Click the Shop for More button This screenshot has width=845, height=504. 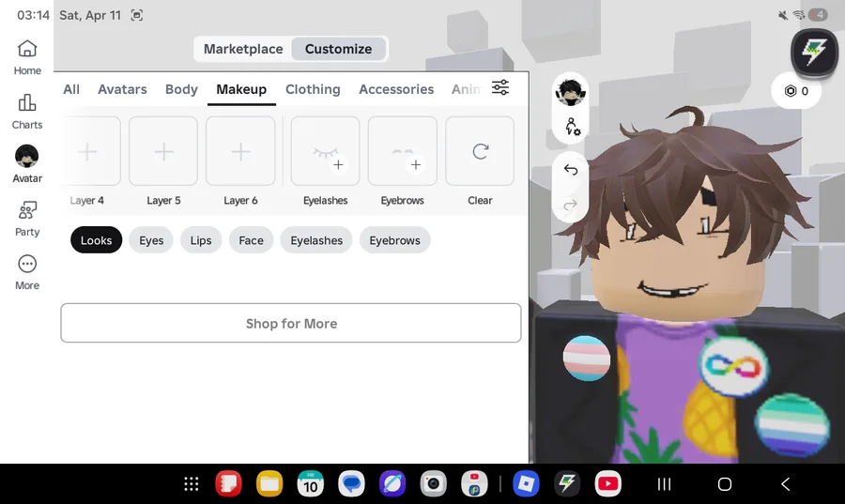click(x=291, y=323)
